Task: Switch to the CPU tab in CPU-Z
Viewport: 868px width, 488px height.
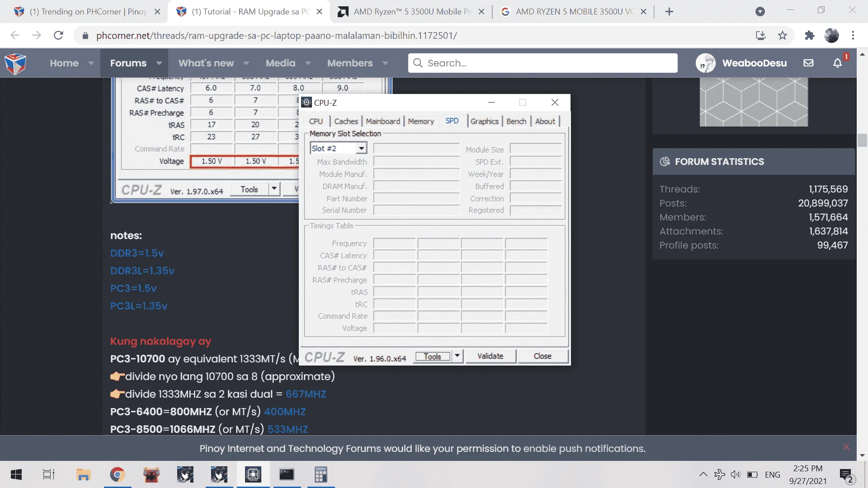Action: coord(316,121)
